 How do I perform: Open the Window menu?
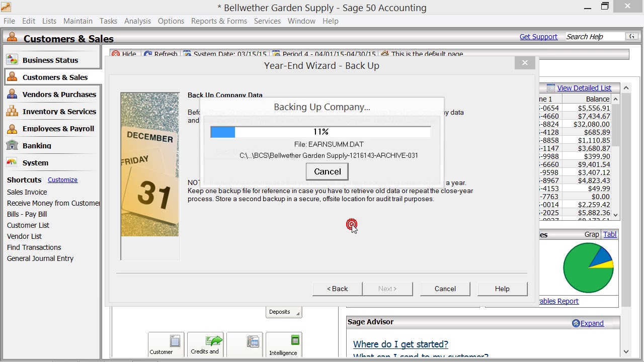click(x=301, y=21)
